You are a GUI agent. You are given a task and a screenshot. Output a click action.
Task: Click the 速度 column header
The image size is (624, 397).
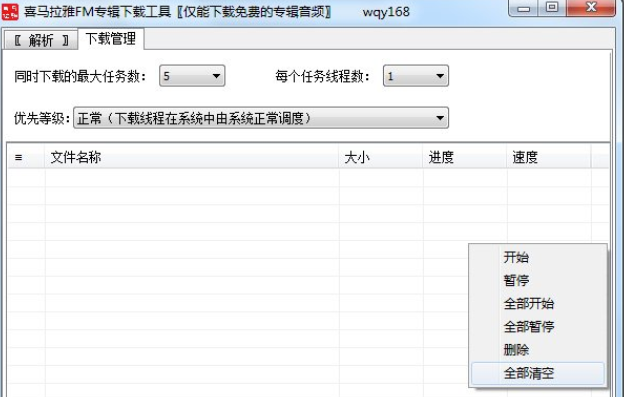pyautogui.click(x=549, y=158)
